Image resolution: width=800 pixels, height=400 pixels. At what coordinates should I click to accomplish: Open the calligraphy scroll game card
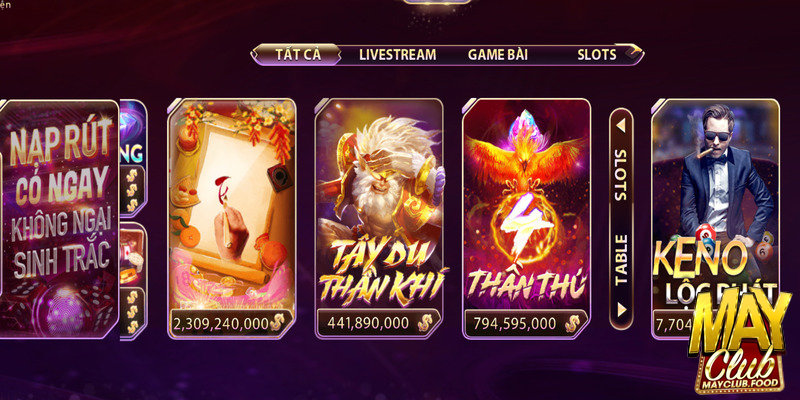pyautogui.click(x=232, y=218)
